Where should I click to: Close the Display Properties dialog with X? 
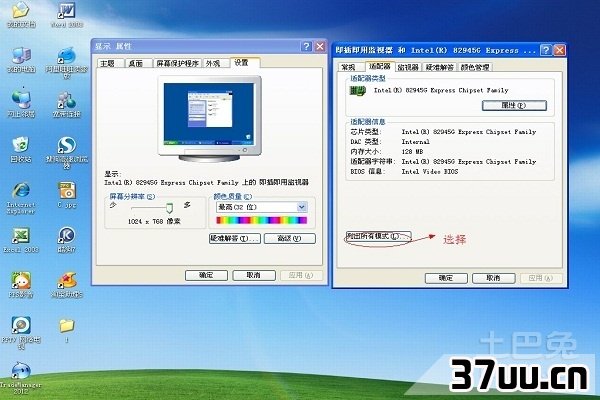tap(320, 47)
